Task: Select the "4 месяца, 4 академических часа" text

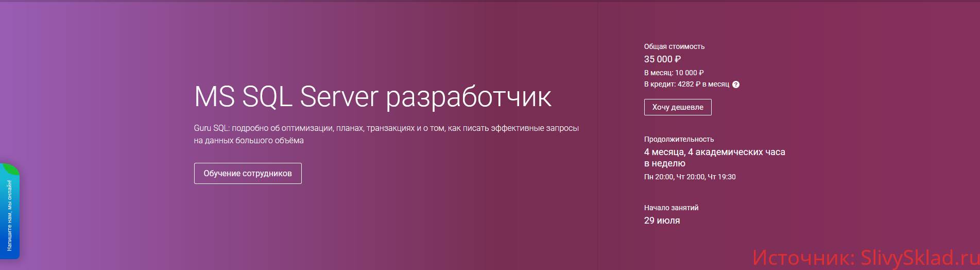Action: click(715, 152)
